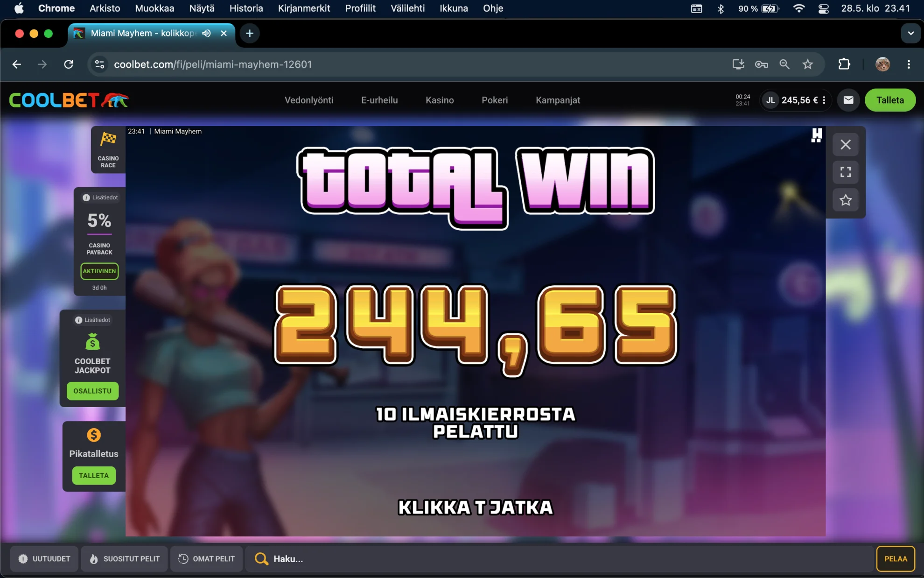The width and height of the screenshot is (924, 578).
Task: Click the Talleta deposit button in header
Action: click(890, 100)
